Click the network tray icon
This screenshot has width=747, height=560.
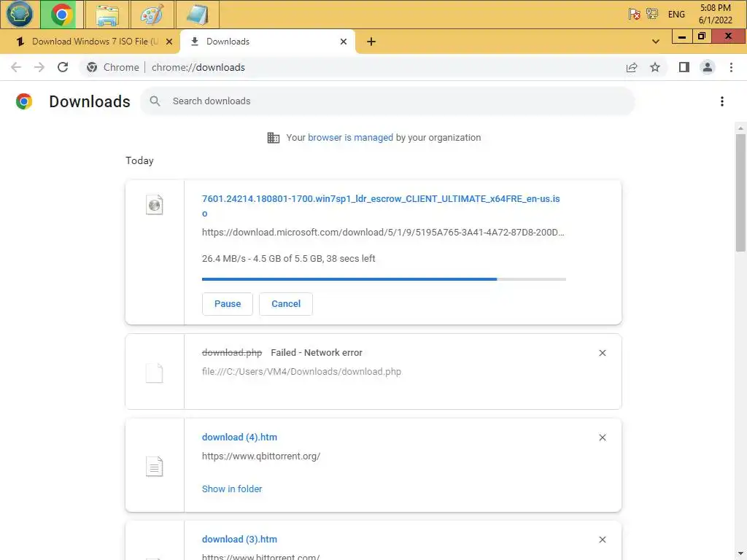tap(652, 14)
